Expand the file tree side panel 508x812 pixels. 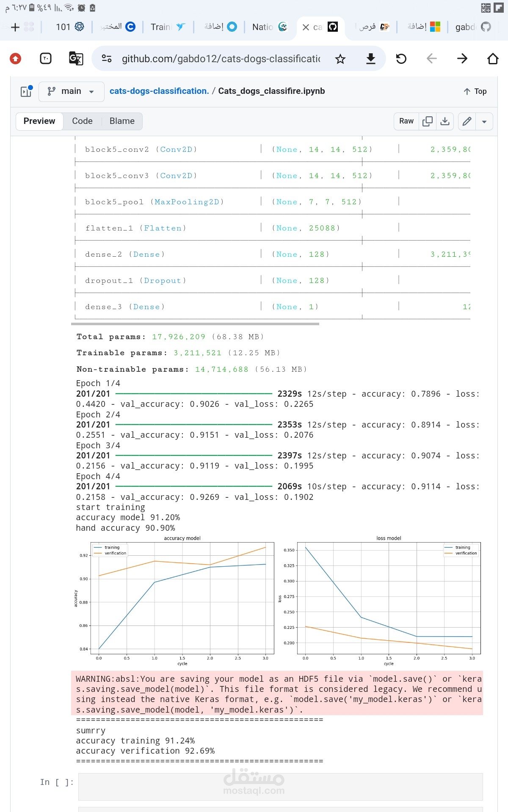coord(26,91)
